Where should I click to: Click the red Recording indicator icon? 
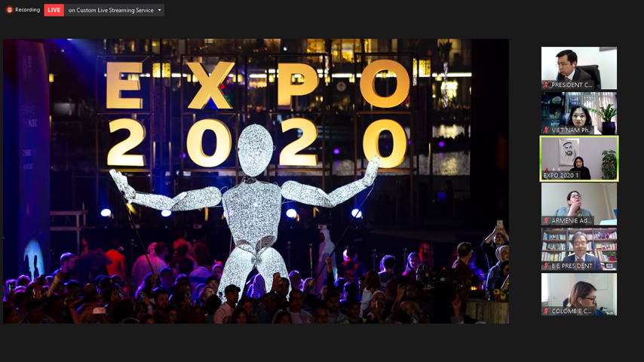[10, 10]
